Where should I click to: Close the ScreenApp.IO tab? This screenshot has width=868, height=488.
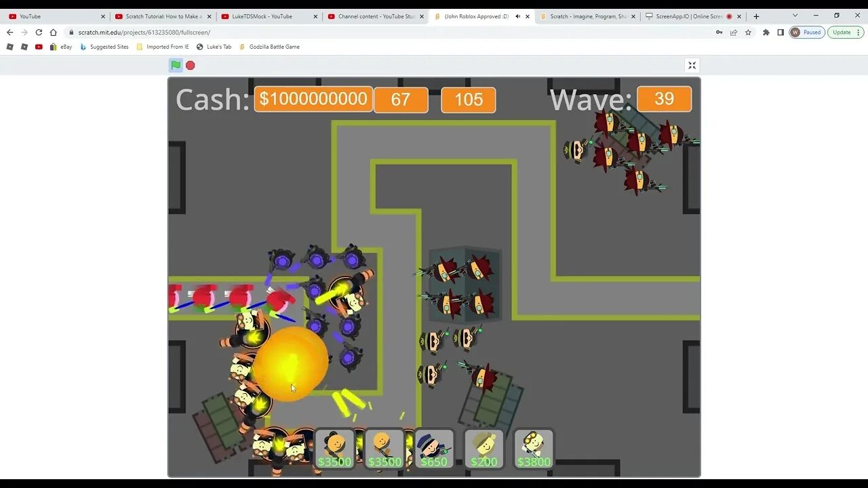(740, 16)
